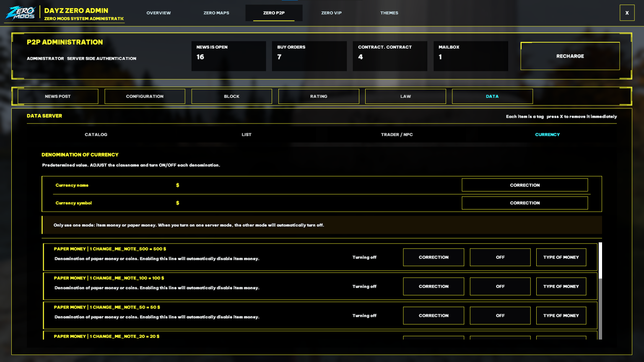
Task: Select the Currency sub-tab
Action: coord(547,134)
